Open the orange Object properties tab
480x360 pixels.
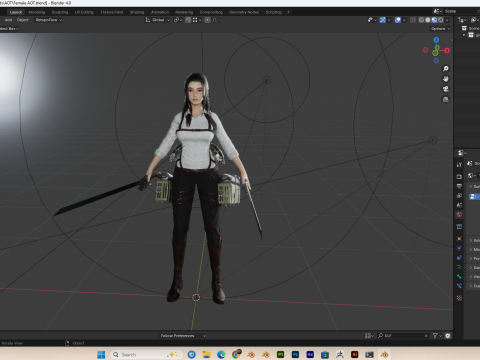pyautogui.click(x=459, y=239)
